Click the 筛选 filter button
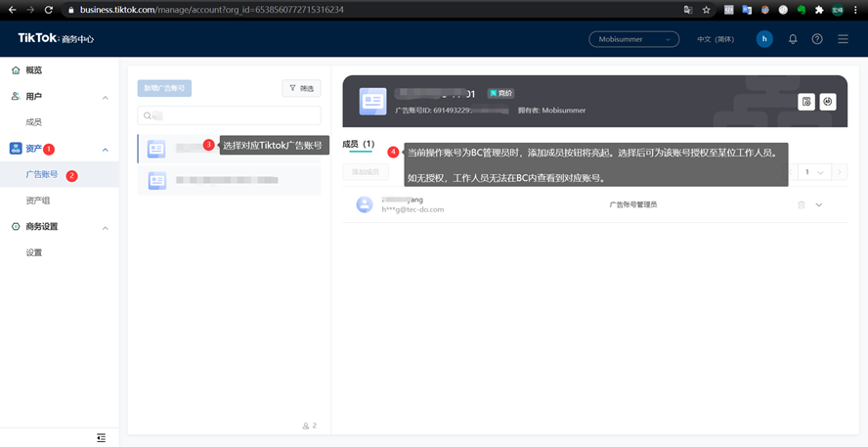 301,88
